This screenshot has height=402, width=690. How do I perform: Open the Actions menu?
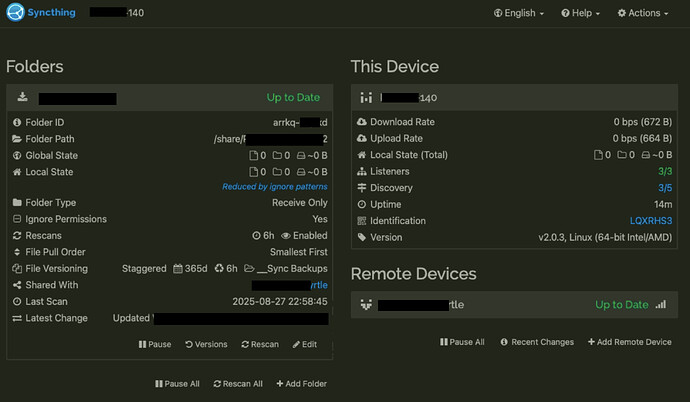click(643, 13)
